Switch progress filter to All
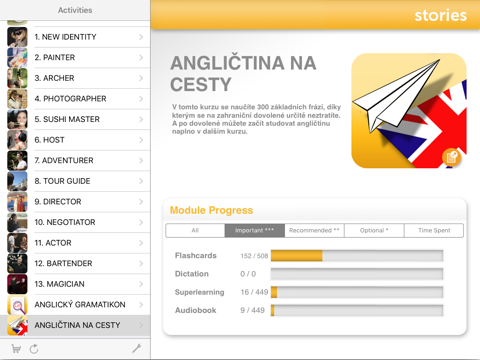The image size is (480, 360). coord(195,230)
